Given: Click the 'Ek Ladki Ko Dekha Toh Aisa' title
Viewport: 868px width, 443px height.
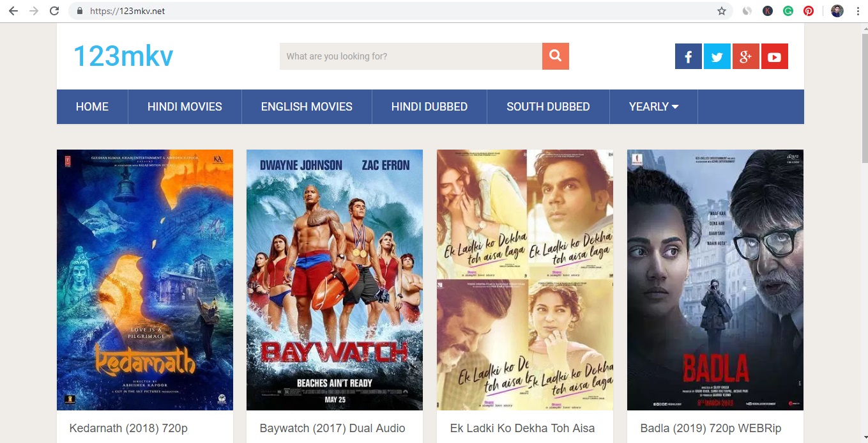Looking at the screenshot, I should tap(522, 428).
